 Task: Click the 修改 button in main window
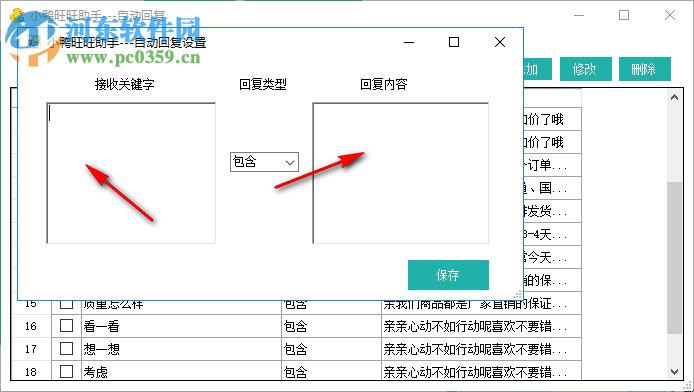pyautogui.click(x=586, y=69)
